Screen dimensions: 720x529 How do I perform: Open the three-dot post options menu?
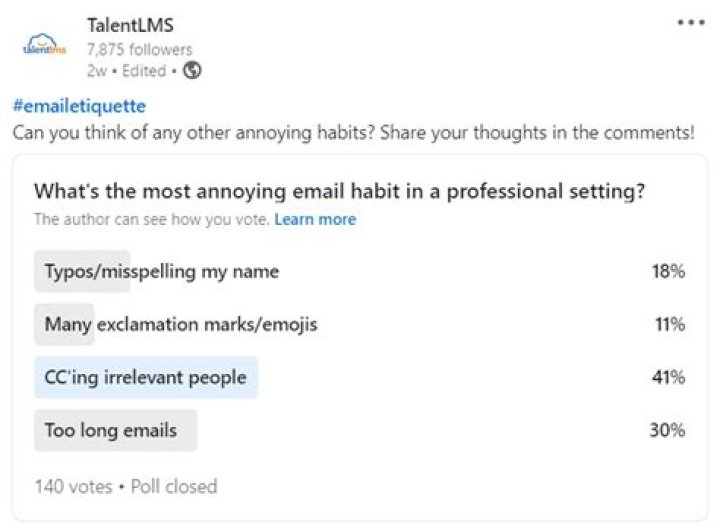(691, 23)
